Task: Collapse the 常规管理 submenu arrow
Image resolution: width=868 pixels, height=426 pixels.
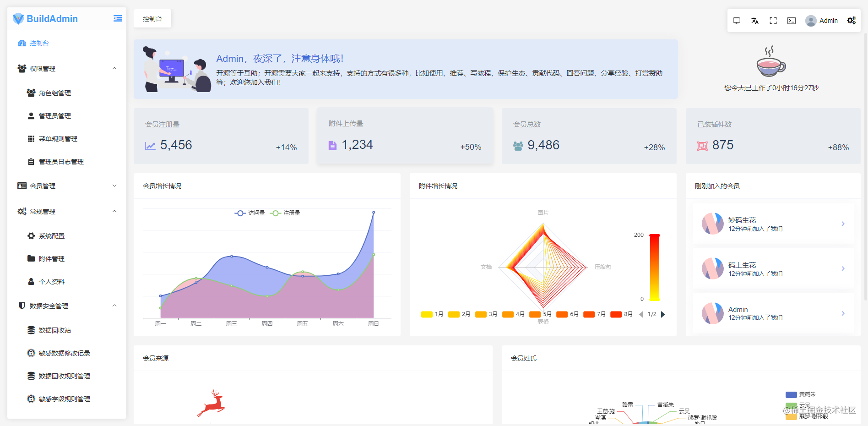Action: click(x=114, y=211)
